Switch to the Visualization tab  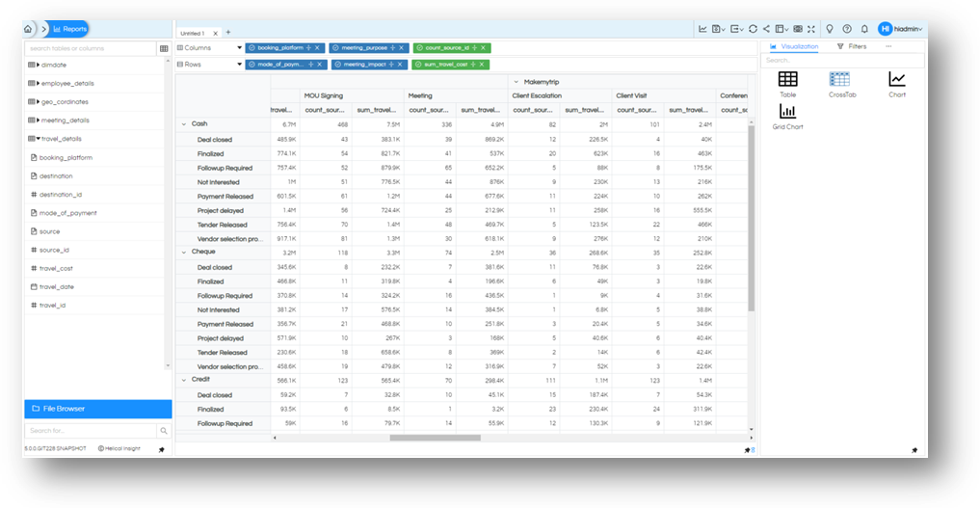794,46
